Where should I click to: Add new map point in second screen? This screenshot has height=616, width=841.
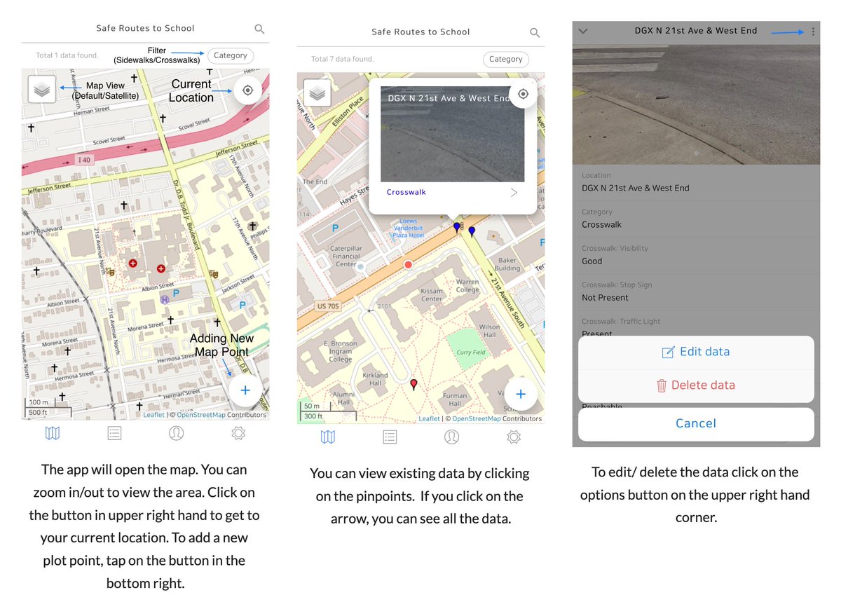[x=521, y=395]
